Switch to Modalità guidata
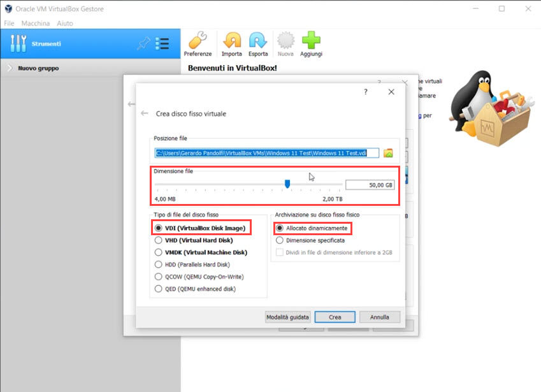Viewport: 541px width, 392px height. (287, 317)
